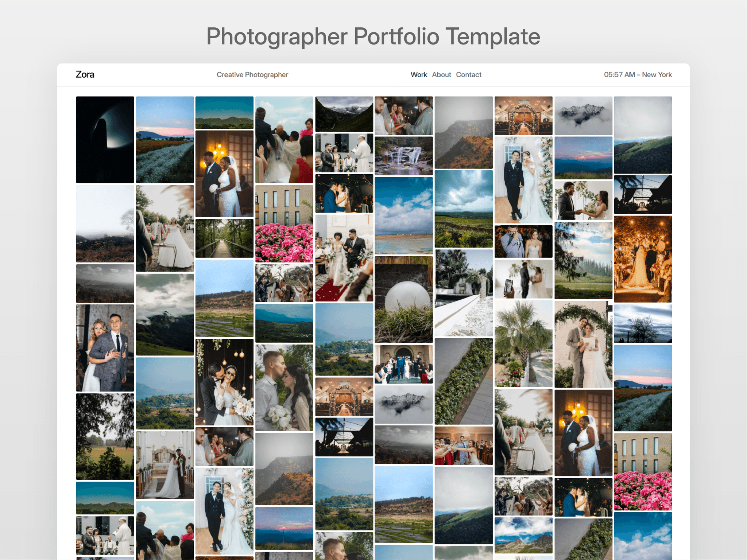747x560 pixels.
Task: Click the "Photographer Portfolio Template" heading
Action: pos(373,36)
